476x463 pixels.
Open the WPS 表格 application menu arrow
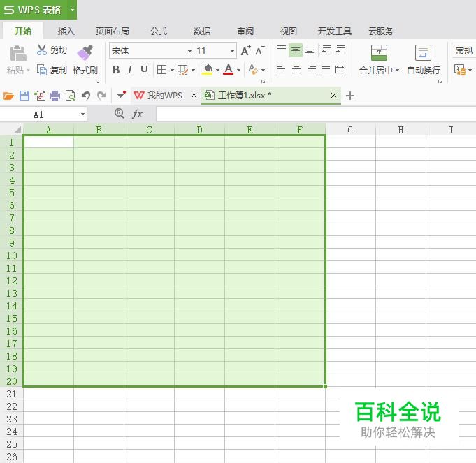72,10
